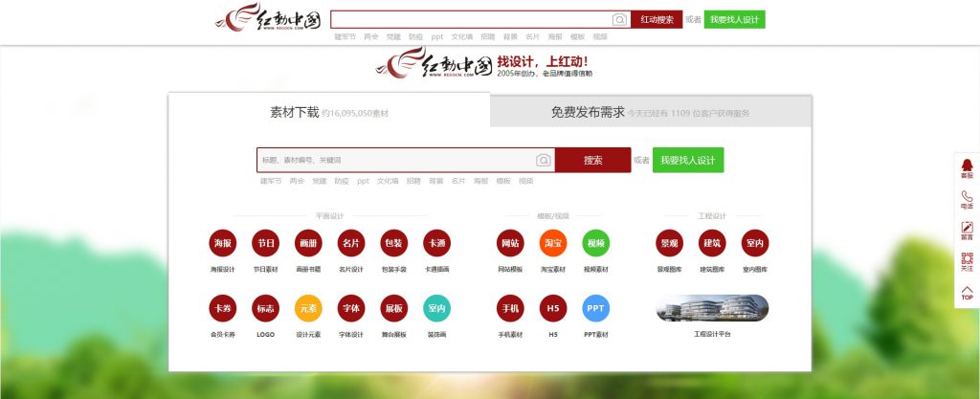Click 建军节 keyword under header search bar
This screenshot has width=980, height=399.
[345, 37]
